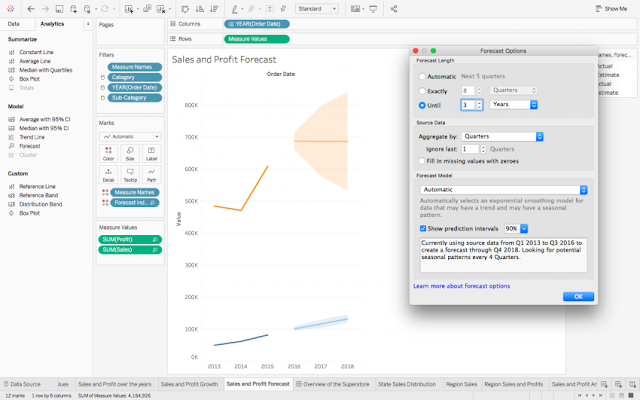Click the Presentation mode icon
This screenshot has width=640, height=400.
373,9
